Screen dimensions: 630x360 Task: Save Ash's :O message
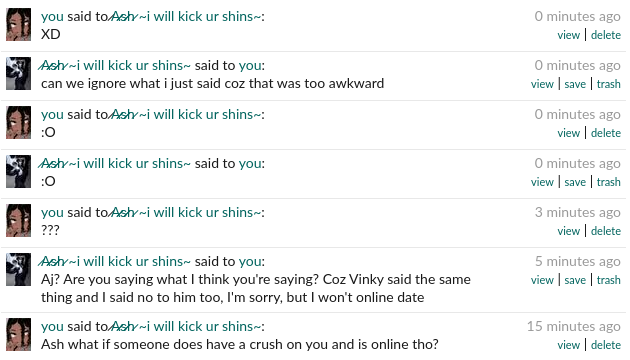coord(575,182)
